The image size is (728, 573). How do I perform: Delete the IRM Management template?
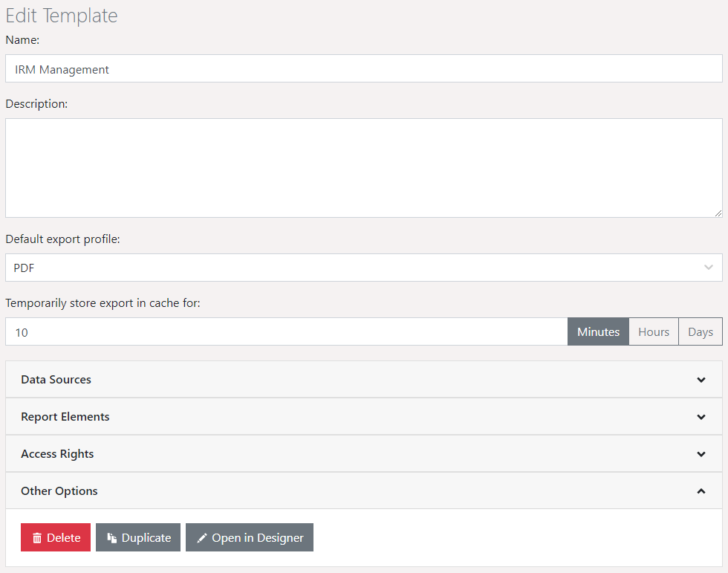tap(55, 537)
